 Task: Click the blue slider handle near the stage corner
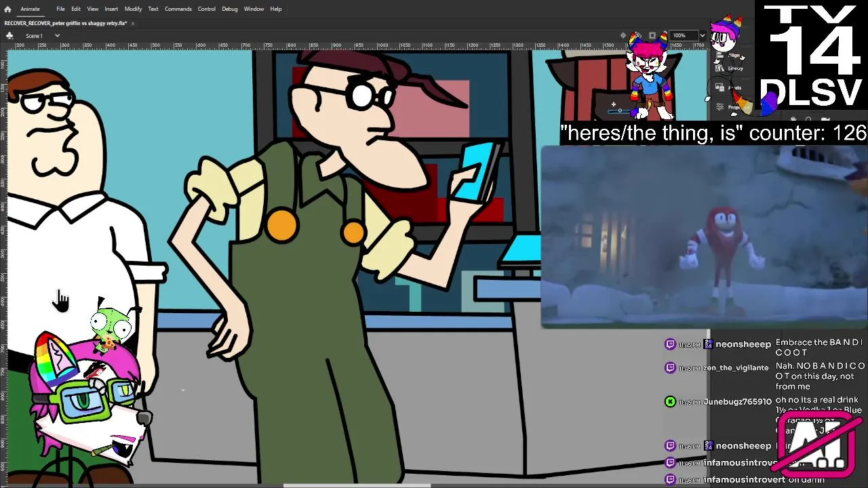tap(620, 110)
